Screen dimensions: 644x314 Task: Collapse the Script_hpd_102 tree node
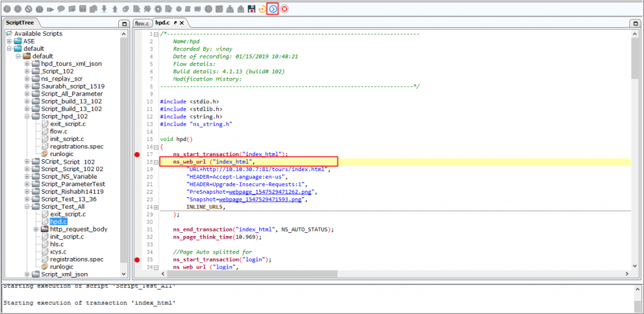pyautogui.click(x=27, y=116)
